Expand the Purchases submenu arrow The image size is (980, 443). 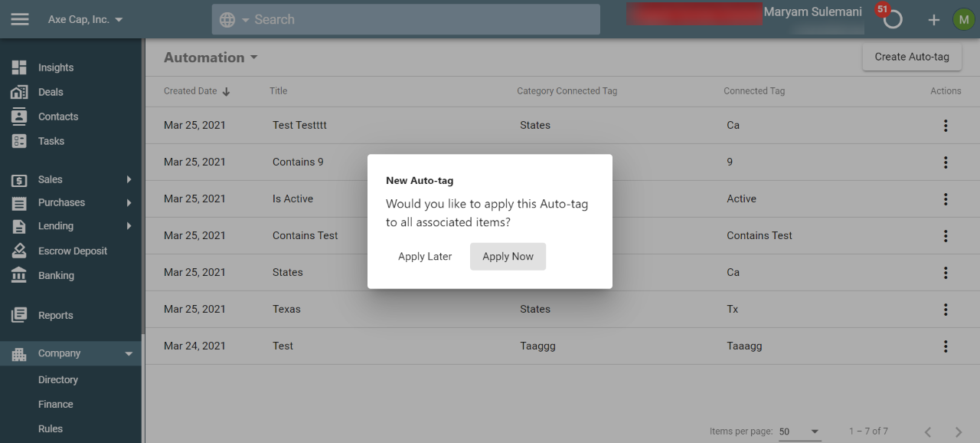[129, 202]
